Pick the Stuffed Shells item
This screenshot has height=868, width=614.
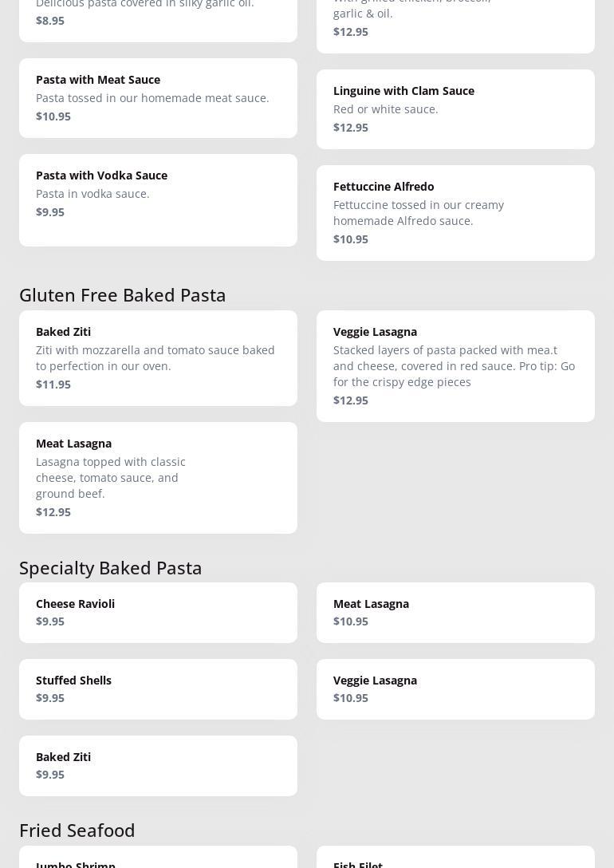[158, 688]
